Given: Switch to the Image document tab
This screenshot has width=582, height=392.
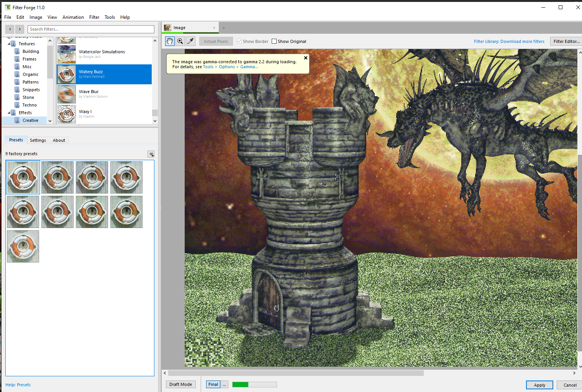Looking at the screenshot, I should 190,28.
